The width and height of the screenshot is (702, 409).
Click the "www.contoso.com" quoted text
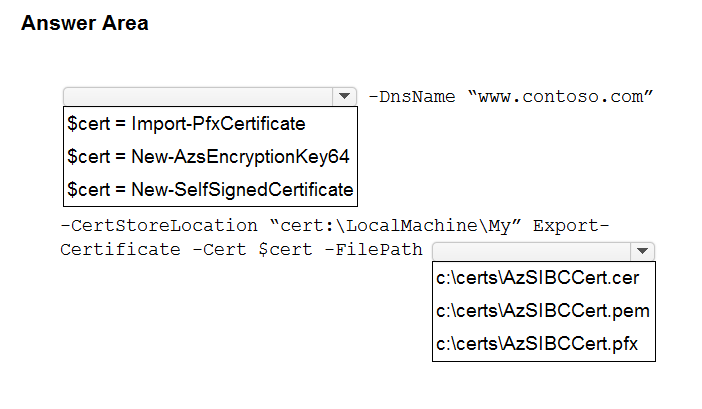click(x=560, y=97)
